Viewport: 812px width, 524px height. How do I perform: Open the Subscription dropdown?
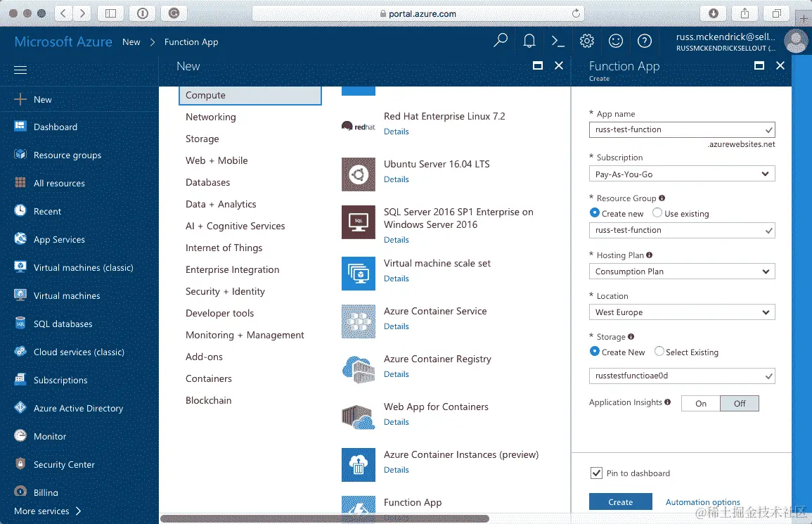tap(682, 174)
